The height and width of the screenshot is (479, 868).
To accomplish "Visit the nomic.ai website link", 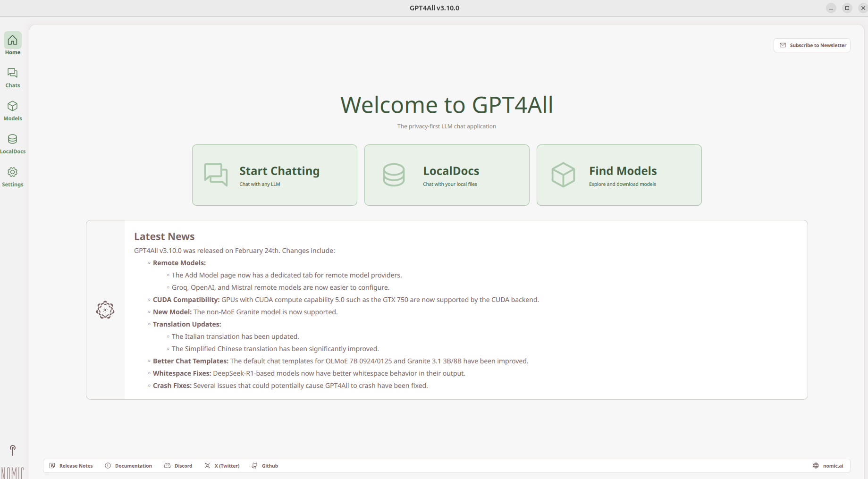I will [828, 466].
